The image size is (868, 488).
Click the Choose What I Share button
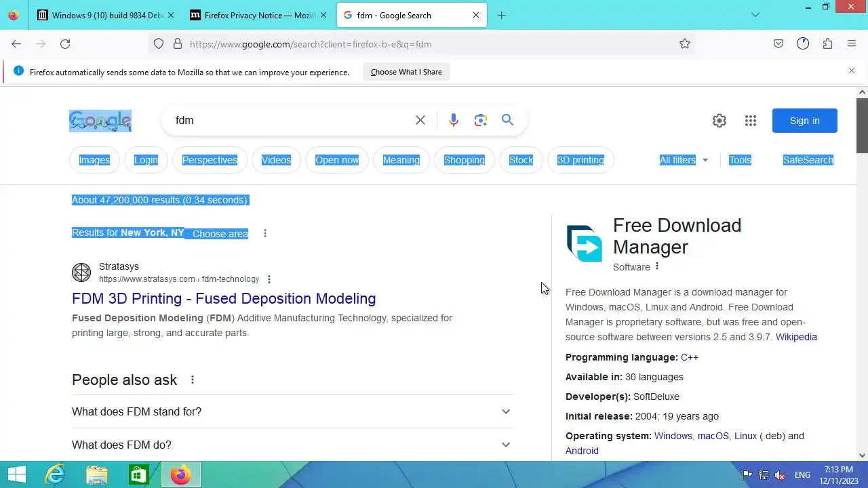(x=406, y=72)
